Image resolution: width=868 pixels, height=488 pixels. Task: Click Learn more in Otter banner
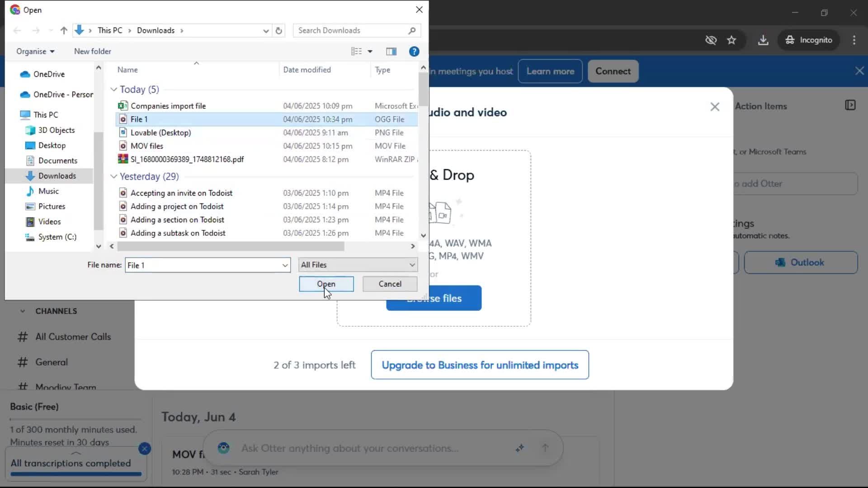click(550, 71)
